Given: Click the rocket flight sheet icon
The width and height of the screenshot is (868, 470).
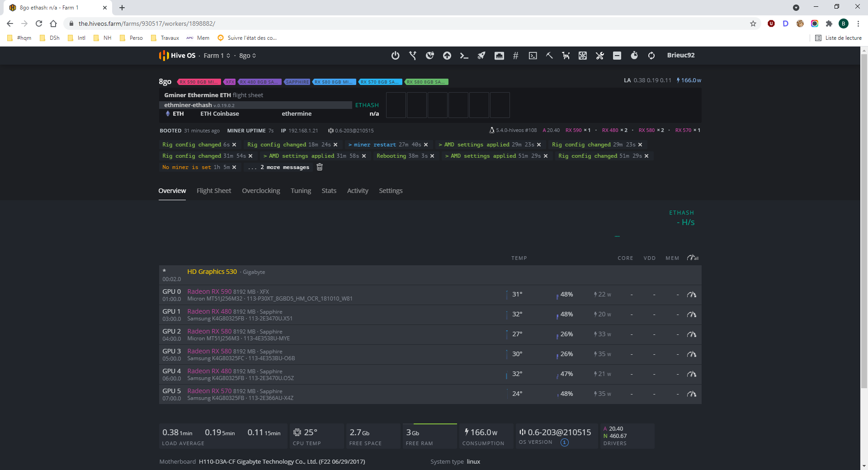Looking at the screenshot, I should point(481,56).
